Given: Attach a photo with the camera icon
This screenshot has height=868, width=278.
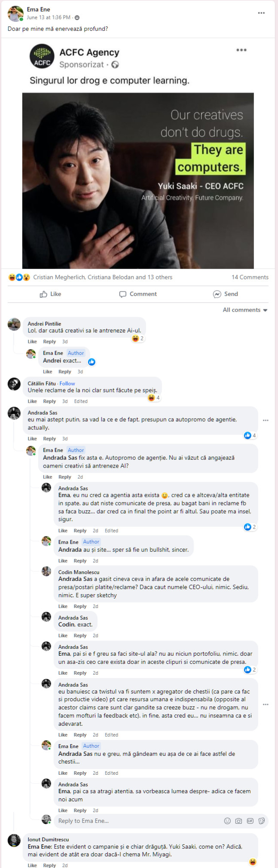Looking at the screenshot, I should 238,821.
